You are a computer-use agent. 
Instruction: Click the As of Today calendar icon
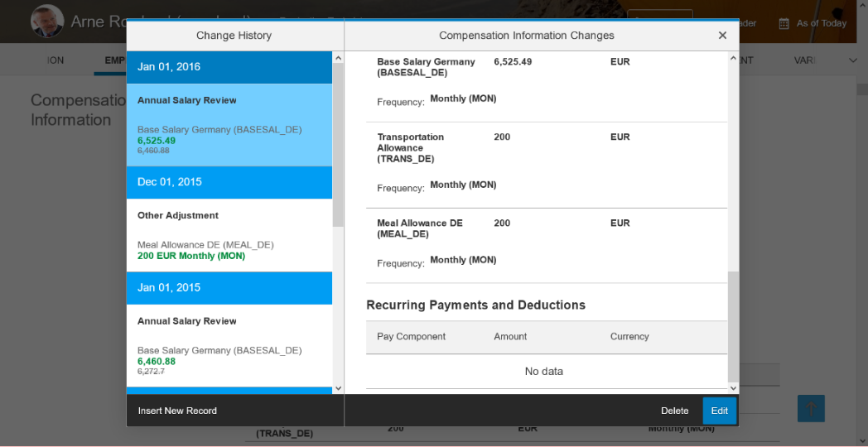tap(784, 23)
